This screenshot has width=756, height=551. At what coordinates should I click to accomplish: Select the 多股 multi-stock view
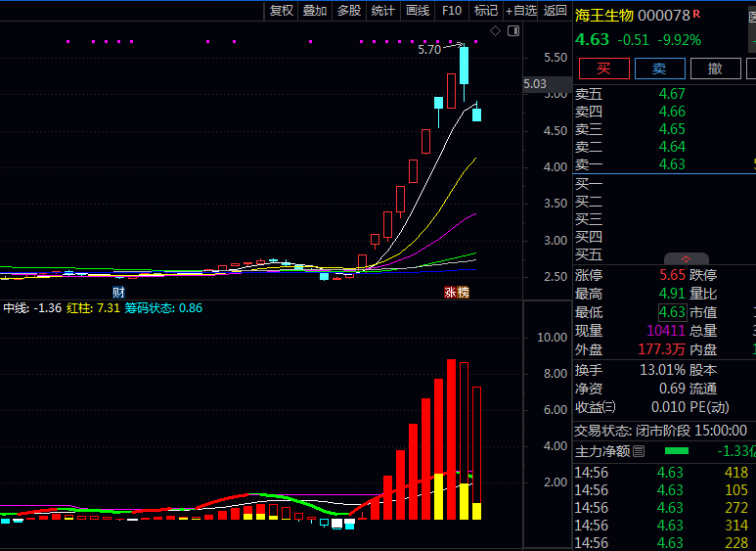click(x=349, y=10)
